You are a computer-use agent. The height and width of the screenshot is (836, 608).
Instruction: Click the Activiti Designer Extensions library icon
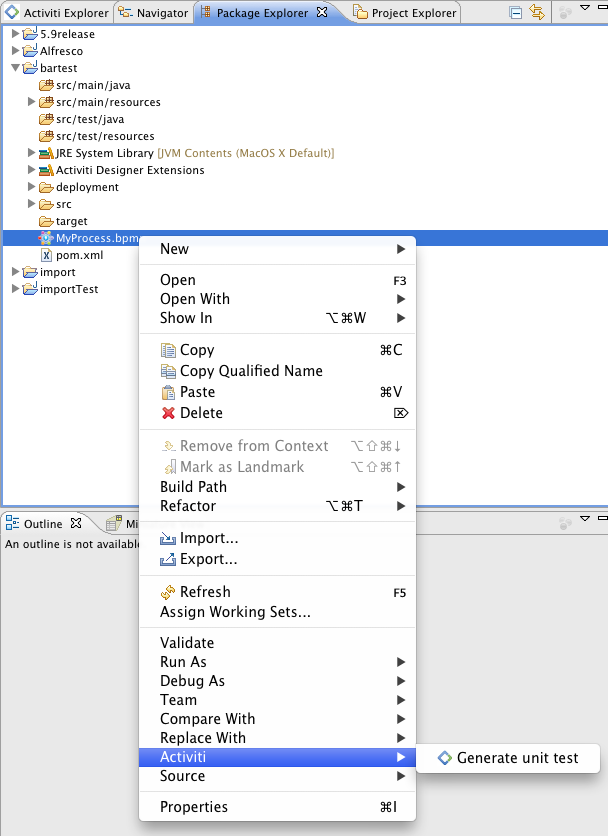tap(44, 170)
